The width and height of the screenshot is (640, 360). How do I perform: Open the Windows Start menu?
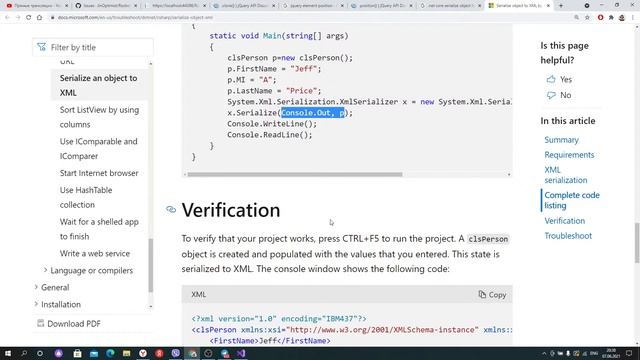[x=7, y=353]
